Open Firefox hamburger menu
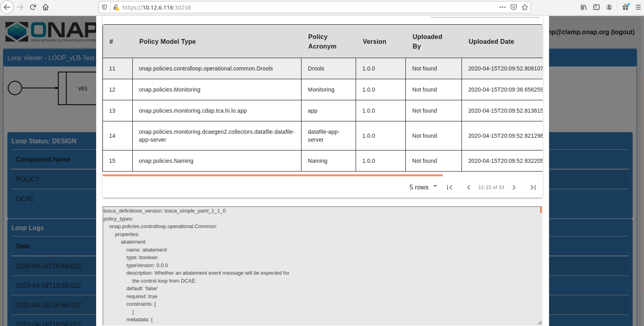This screenshot has height=326, width=644. click(x=638, y=7)
